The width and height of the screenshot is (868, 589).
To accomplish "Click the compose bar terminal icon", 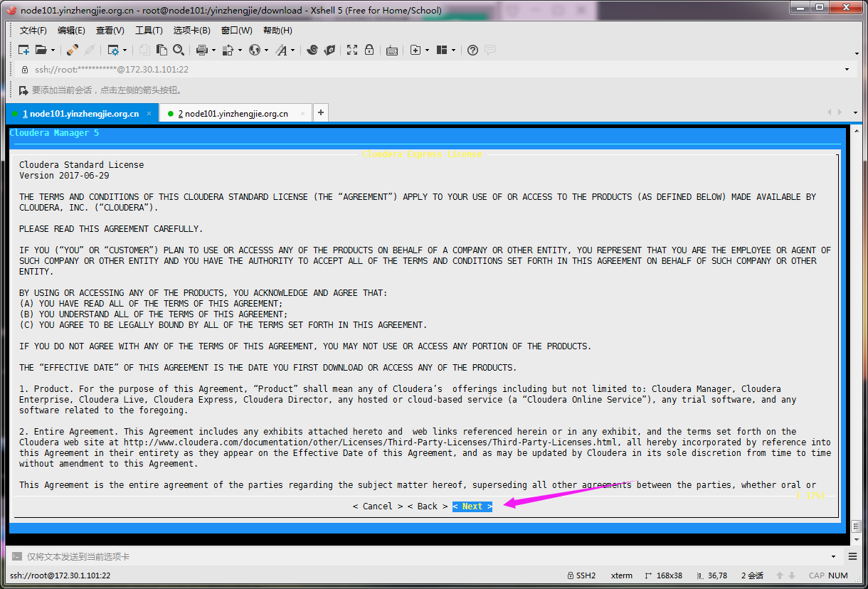I will pyautogui.click(x=16, y=556).
